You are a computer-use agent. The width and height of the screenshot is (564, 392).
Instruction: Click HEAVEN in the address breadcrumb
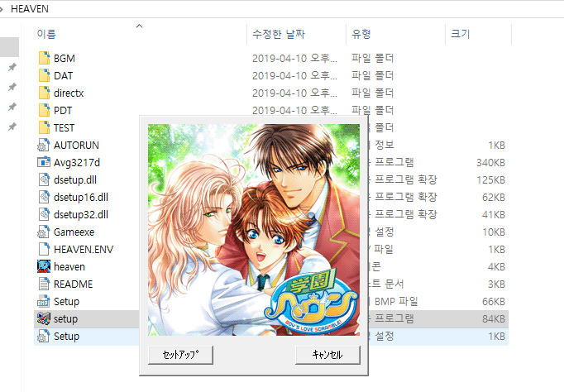(30, 9)
